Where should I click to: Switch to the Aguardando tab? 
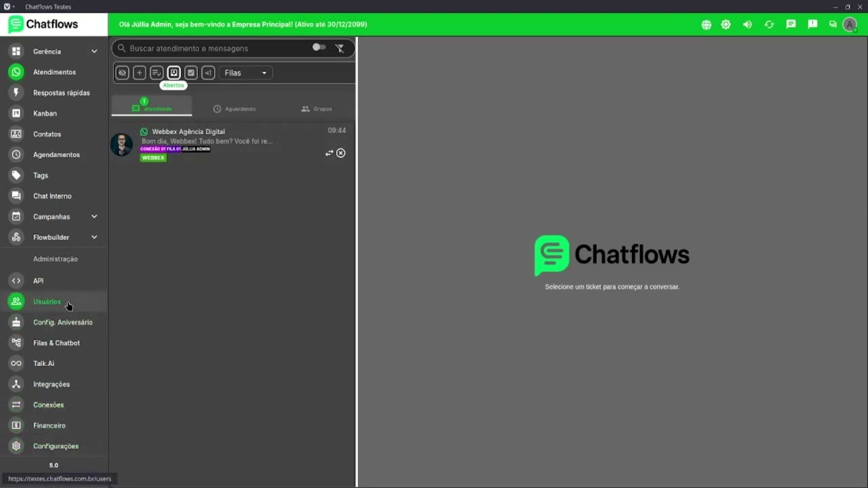tap(234, 108)
